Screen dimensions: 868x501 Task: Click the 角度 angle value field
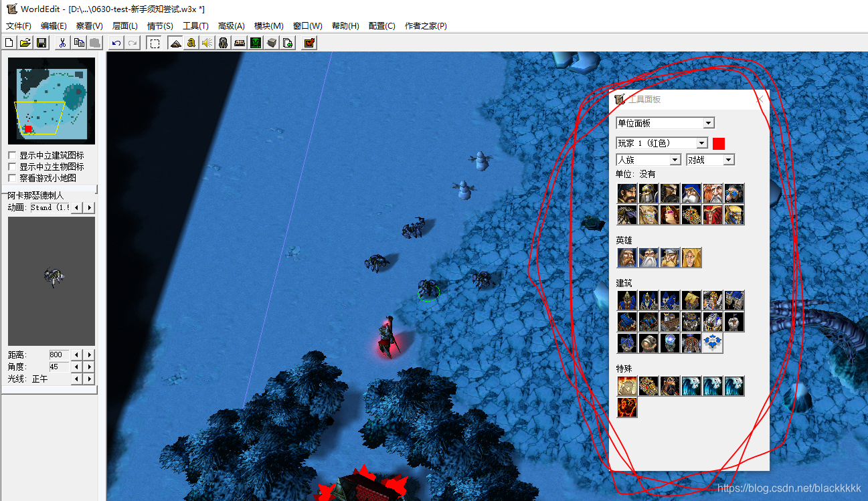(x=58, y=367)
